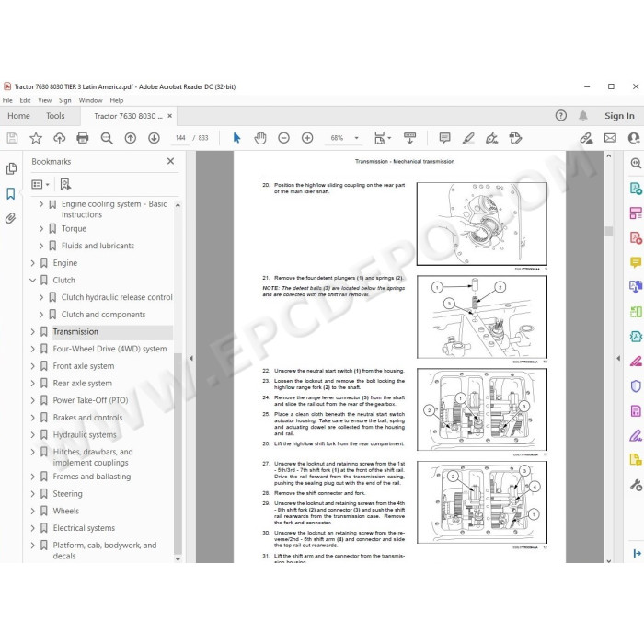This screenshot has height=644, width=644.
Task: Expand the Engine bookmark
Action: point(33,263)
